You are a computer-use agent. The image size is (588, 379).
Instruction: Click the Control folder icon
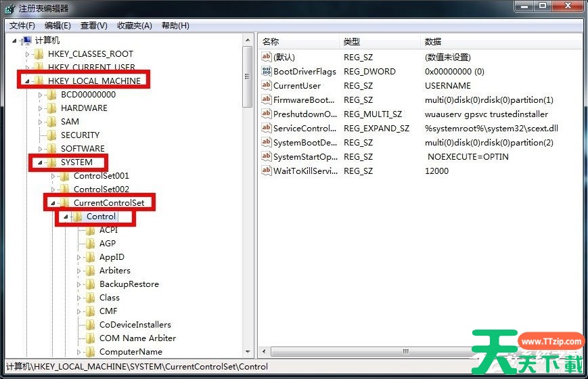[x=77, y=217]
